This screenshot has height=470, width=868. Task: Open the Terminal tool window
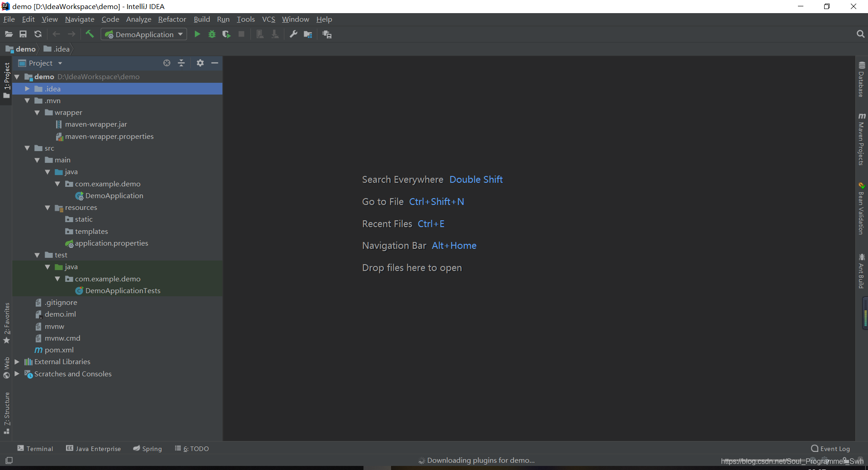point(35,449)
